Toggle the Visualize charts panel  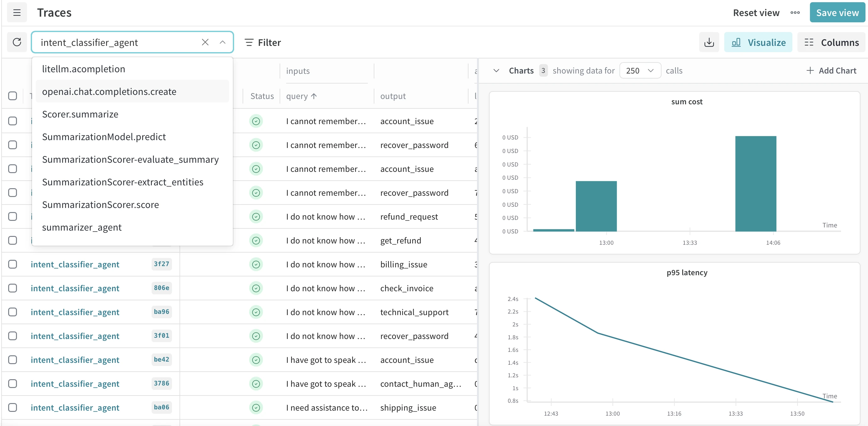[x=758, y=42]
